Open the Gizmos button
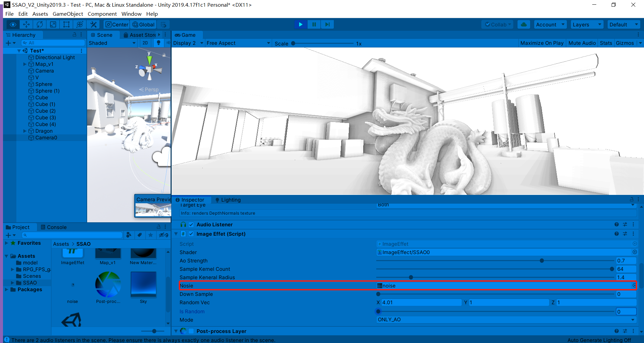Image resolution: width=644 pixels, height=343 pixels. (625, 43)
